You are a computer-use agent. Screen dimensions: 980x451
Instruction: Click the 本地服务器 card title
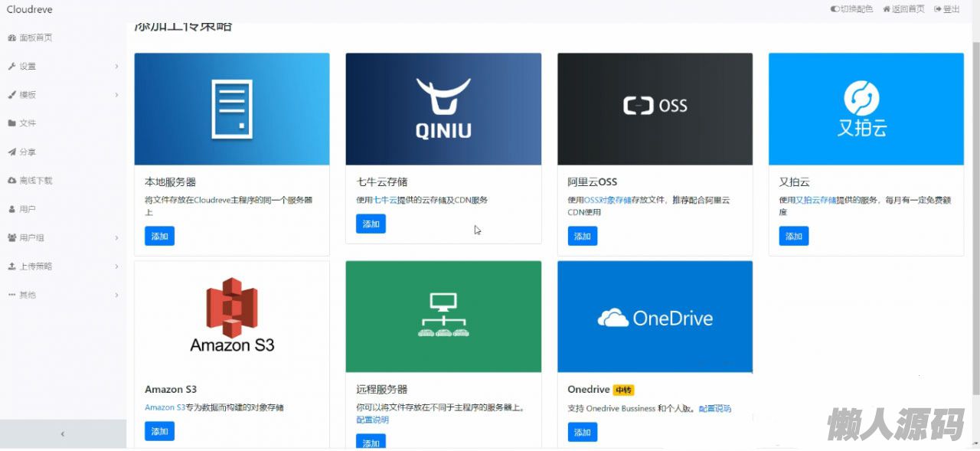click(170, 182)
